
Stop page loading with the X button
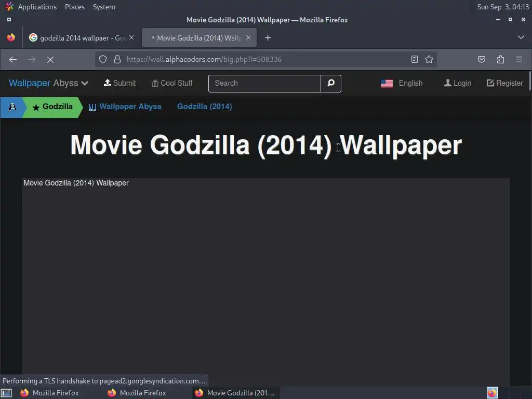click(x=50, y=60)
